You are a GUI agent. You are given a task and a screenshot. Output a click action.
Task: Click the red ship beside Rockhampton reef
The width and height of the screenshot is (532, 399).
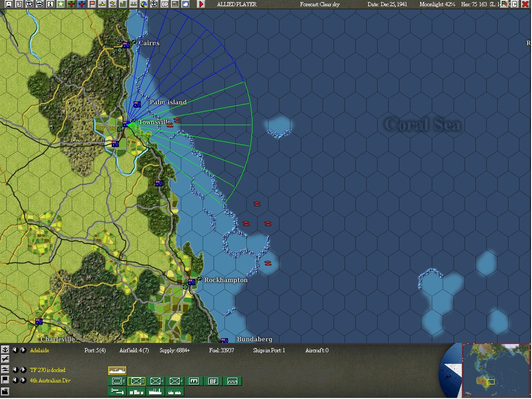pos(268,263)
